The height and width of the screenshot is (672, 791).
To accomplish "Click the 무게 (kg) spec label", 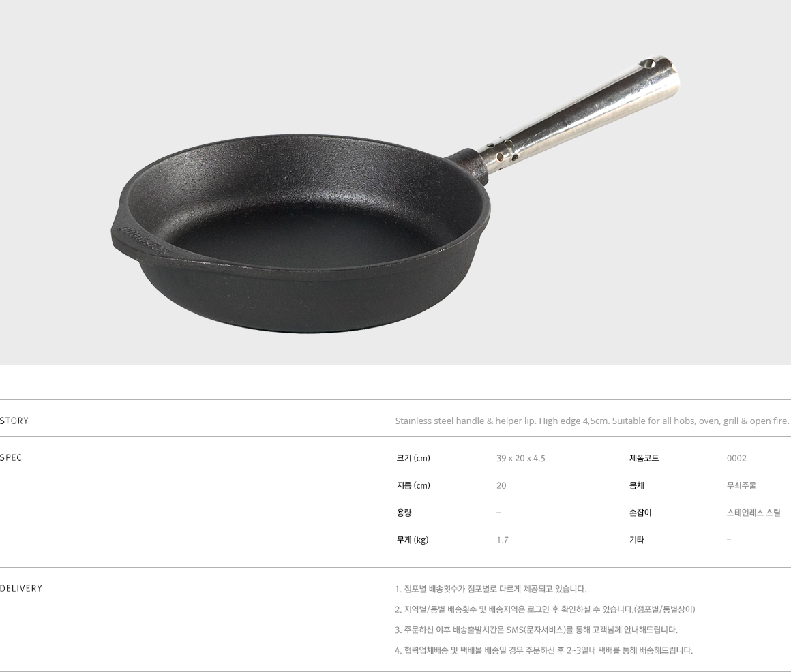I will 412,539.
